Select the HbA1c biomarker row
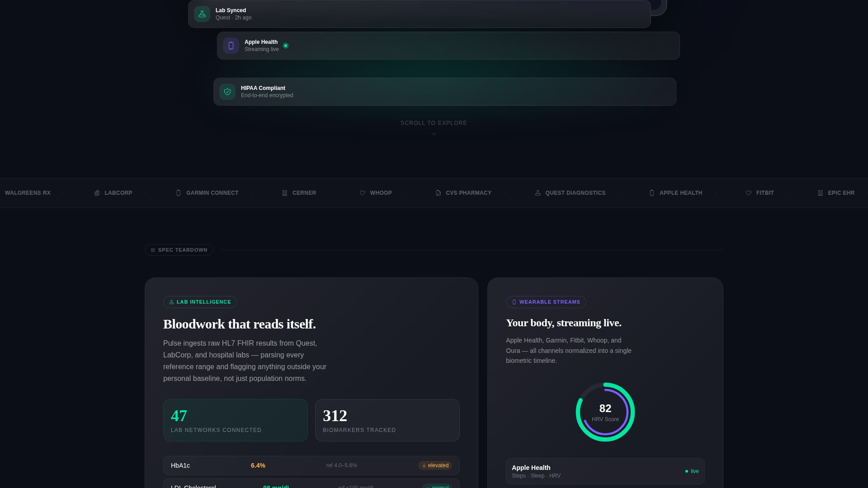This screenshot has width=868, height=488. click(x=311, y=465)
